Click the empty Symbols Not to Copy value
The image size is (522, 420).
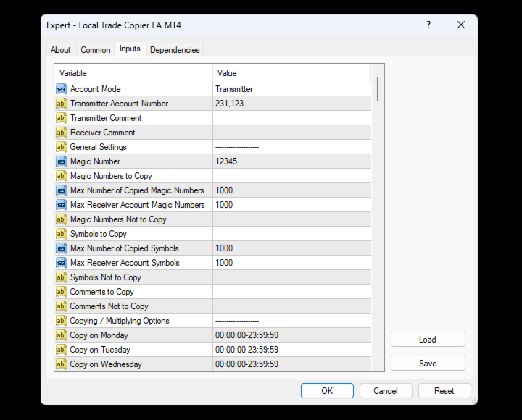coord(291,277)
